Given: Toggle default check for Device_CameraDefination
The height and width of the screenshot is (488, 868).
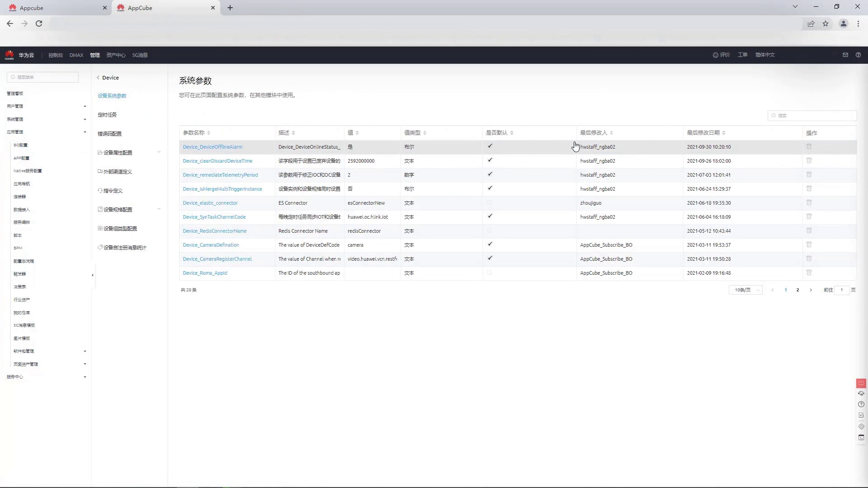Looking at the screenshot, I should [x=490, y=244].
